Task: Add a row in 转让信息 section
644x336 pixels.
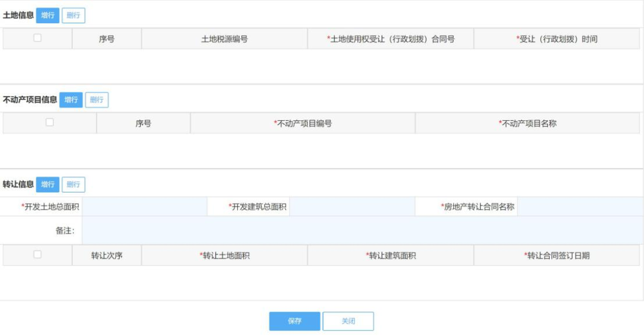Action: tap(48, 185)
